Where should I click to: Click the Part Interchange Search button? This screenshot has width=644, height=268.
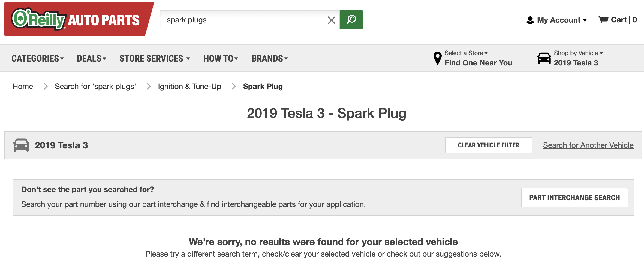point(574,198)
